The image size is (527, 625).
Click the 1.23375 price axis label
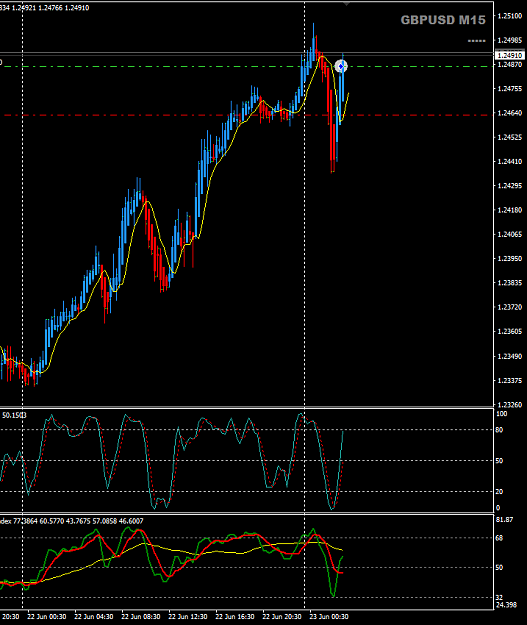coord(510,381)
